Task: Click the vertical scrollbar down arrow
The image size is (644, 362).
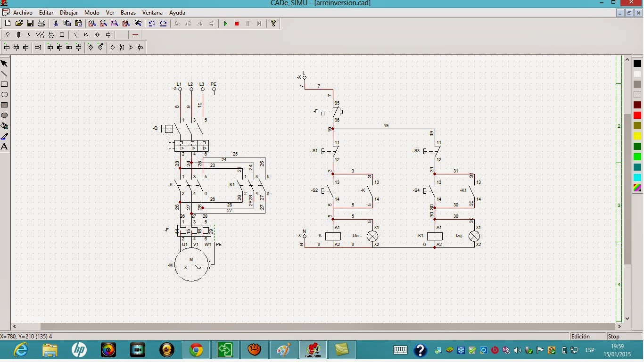Action: pos(627,318)
